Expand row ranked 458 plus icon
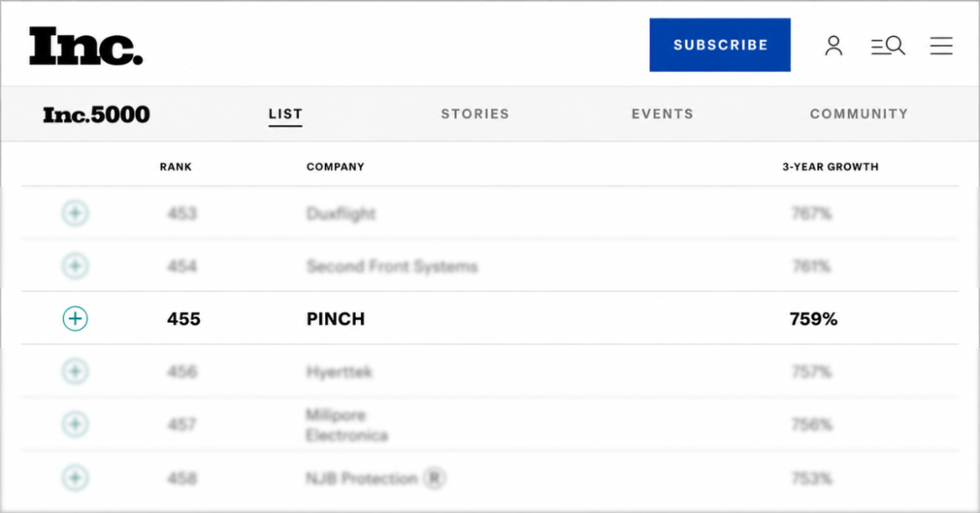 tap(75, 478)
